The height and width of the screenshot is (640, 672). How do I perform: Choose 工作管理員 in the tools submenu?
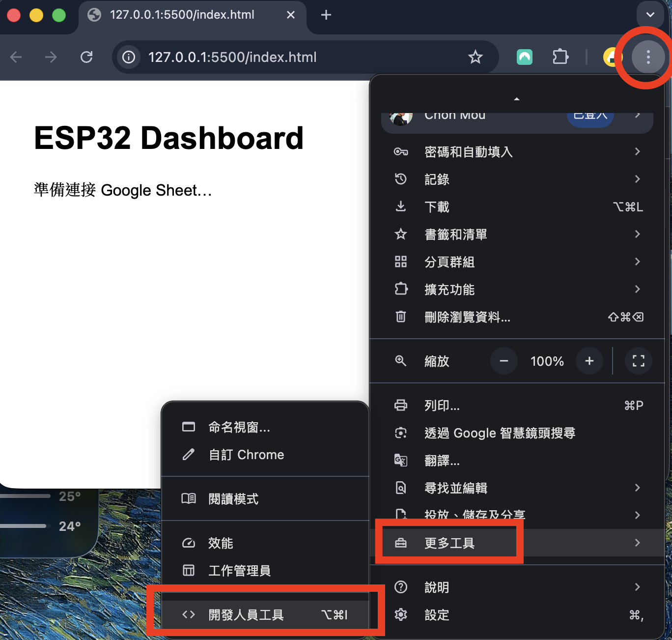pos(240,571)
